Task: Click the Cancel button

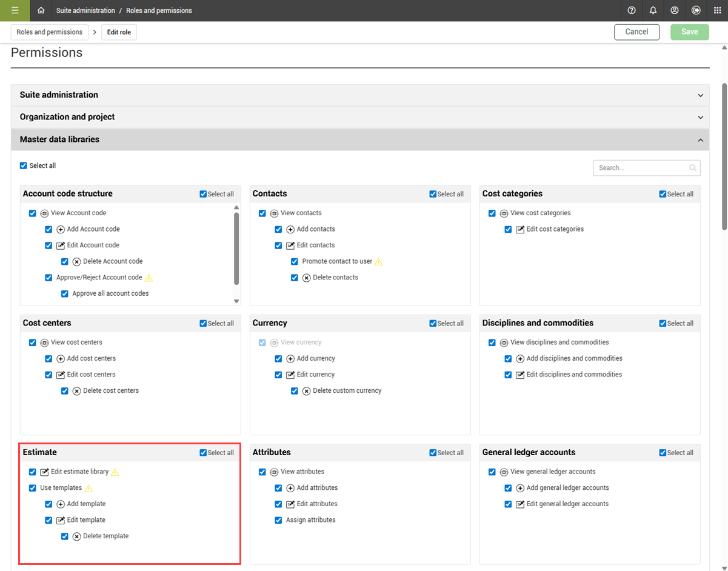Action: click(636, 32)
